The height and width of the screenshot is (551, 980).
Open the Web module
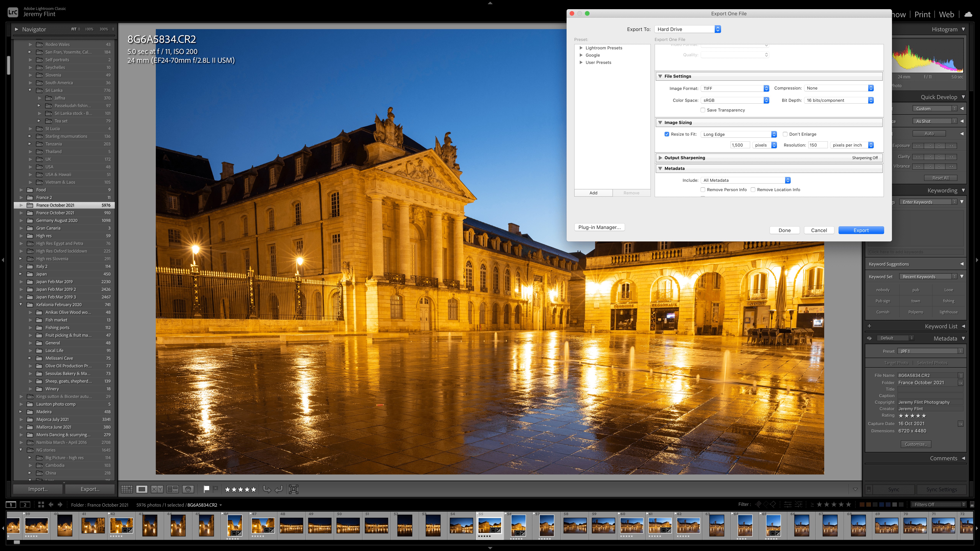947,14
